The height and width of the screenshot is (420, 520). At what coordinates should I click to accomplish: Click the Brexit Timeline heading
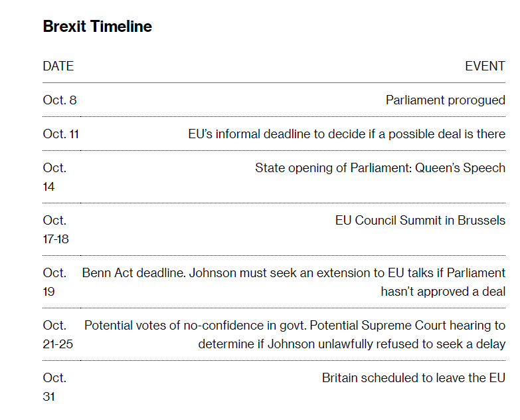point(97,27)
